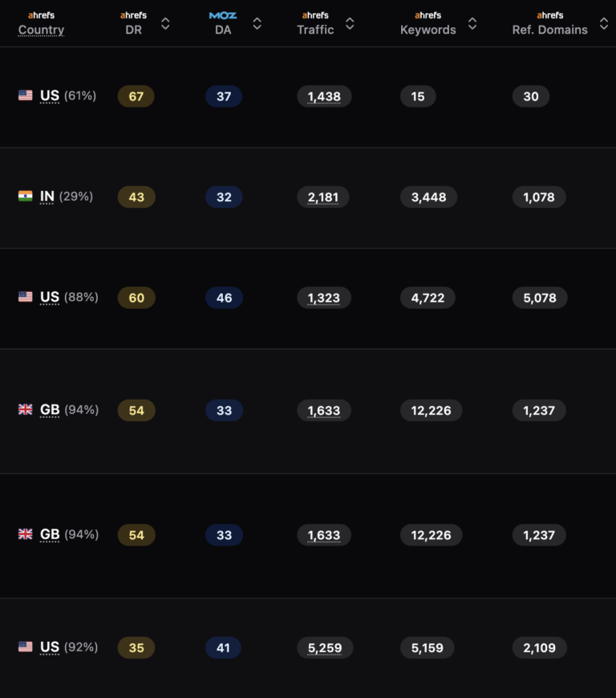Select the IN country label
Image resolution: width=616 pixels, height=698 pixels.
tap(47, 197)
